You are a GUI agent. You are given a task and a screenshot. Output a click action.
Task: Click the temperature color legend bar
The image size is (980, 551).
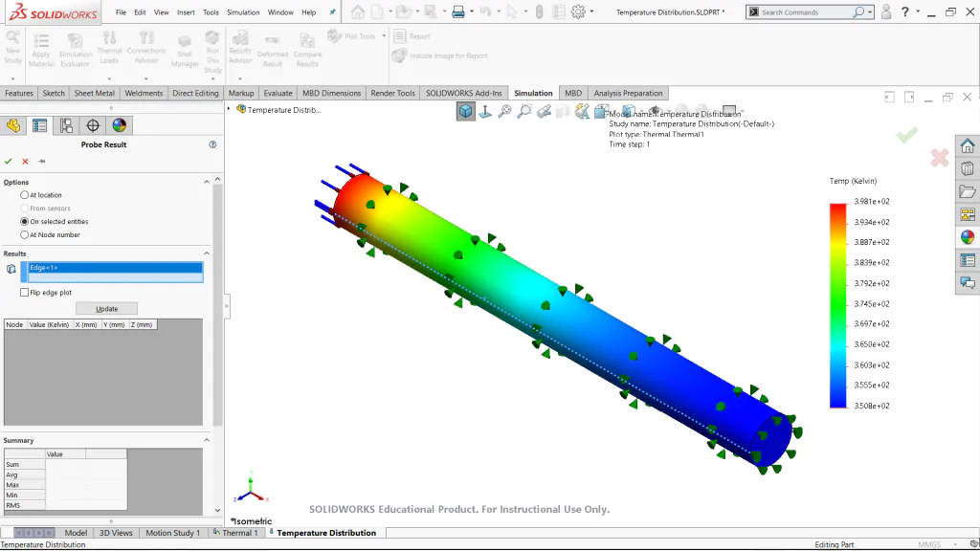click(837, 305)
